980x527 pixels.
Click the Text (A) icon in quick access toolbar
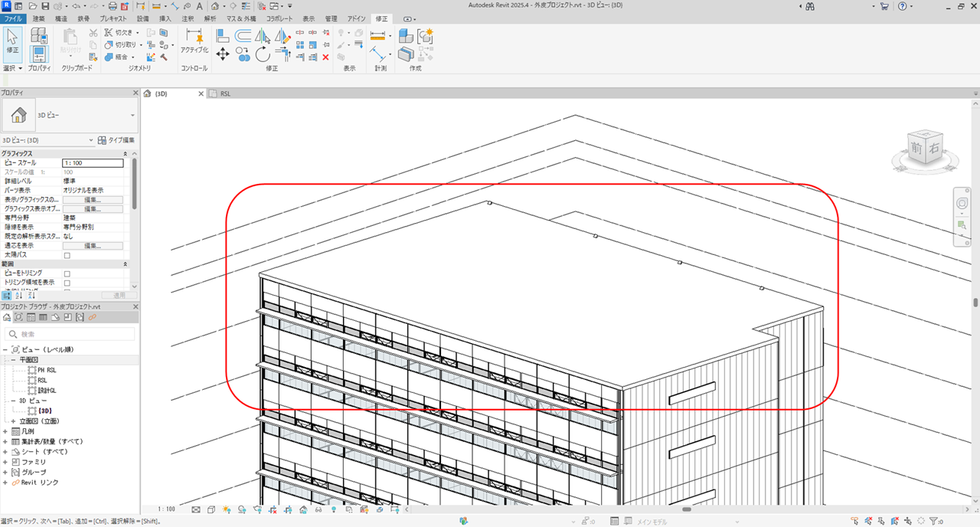(199, 6)
